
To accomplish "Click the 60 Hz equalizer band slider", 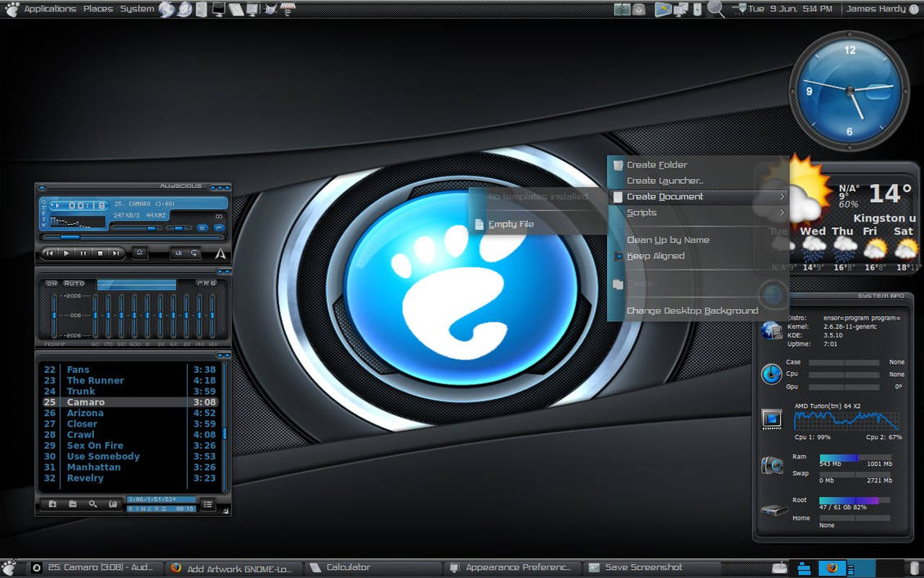I will click(95, 316).
